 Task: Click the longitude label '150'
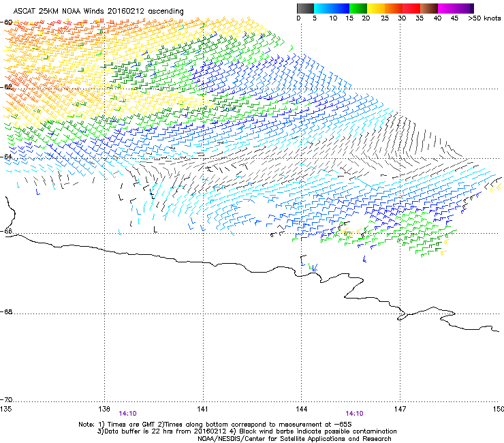[x=499, y=409]
